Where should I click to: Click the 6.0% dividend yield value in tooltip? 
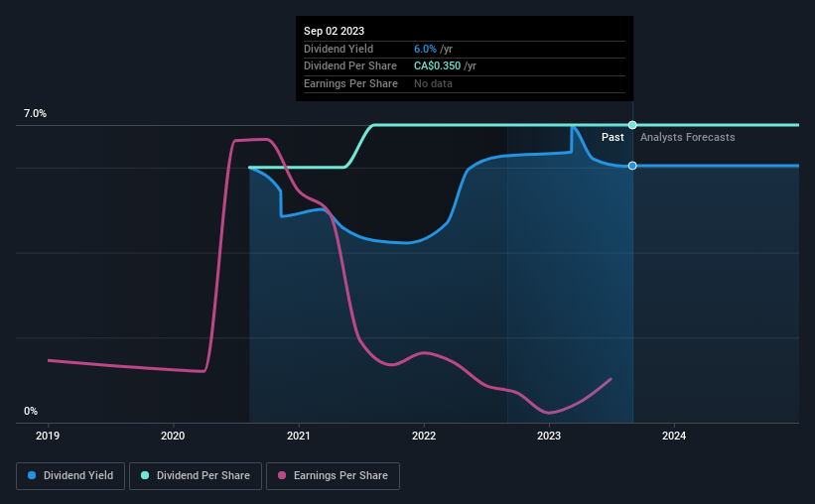425,49
